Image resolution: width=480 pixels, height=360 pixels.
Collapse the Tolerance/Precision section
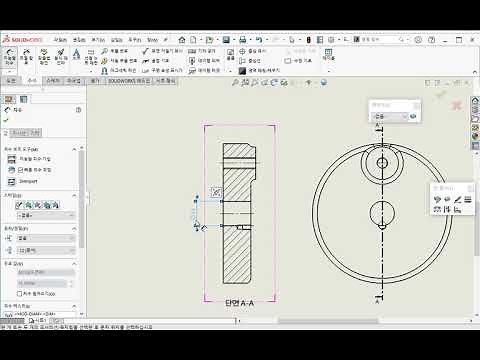[74, 228]
